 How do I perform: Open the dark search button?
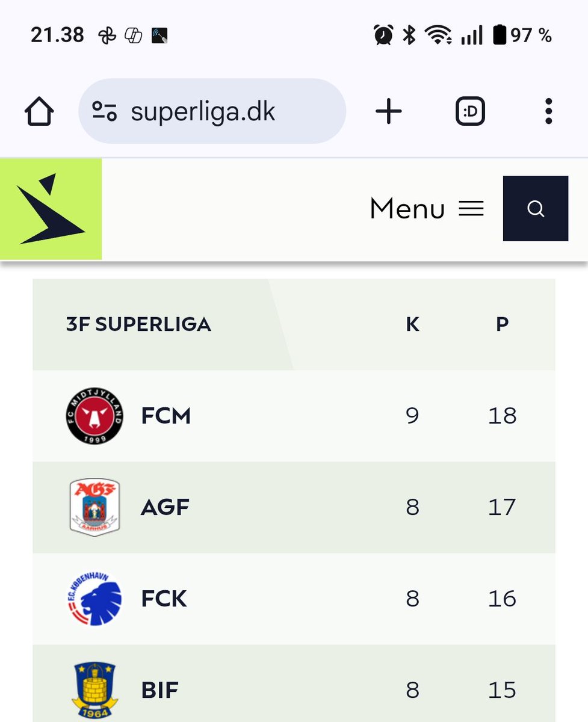tap(536, 208)
